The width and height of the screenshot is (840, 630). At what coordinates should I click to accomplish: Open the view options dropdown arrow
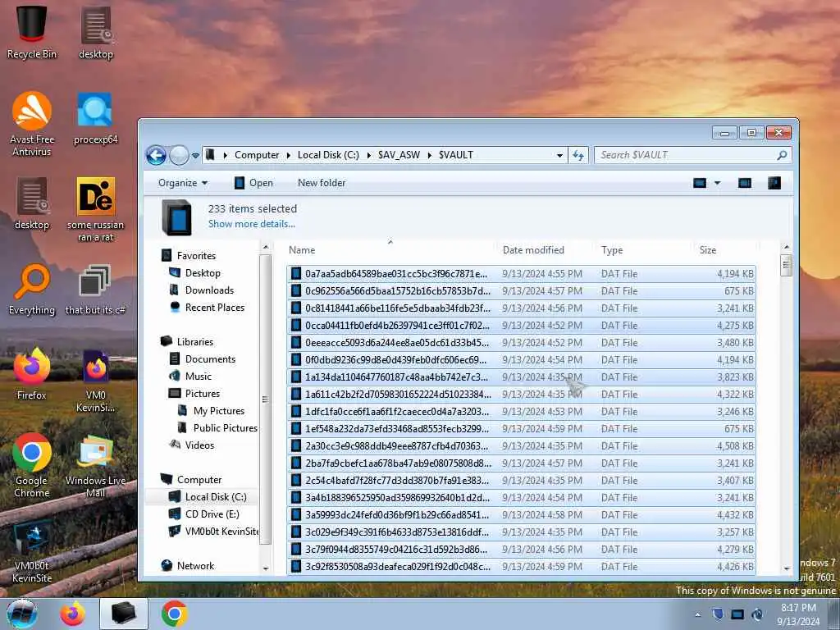click(x=717, y=183)
